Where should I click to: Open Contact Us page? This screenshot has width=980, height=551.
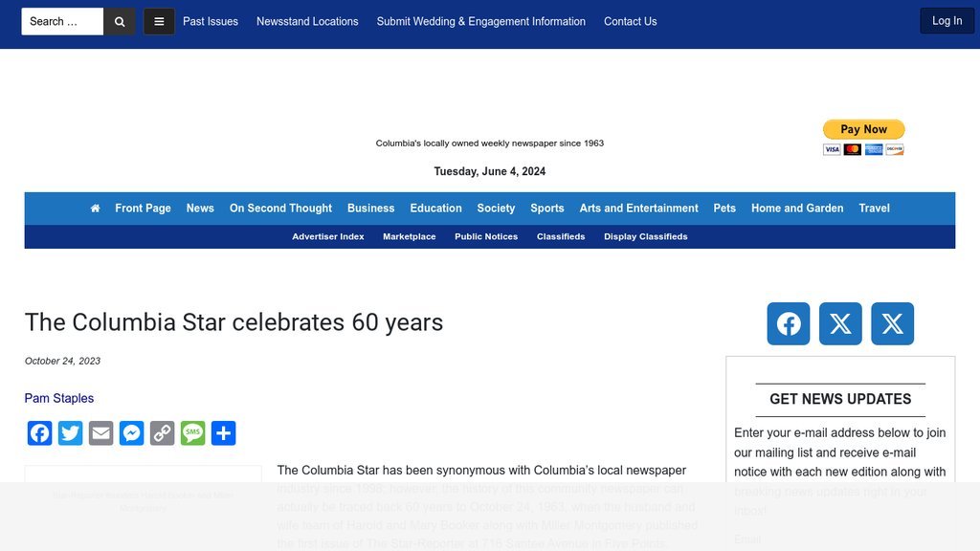click(x=631, y=21)
